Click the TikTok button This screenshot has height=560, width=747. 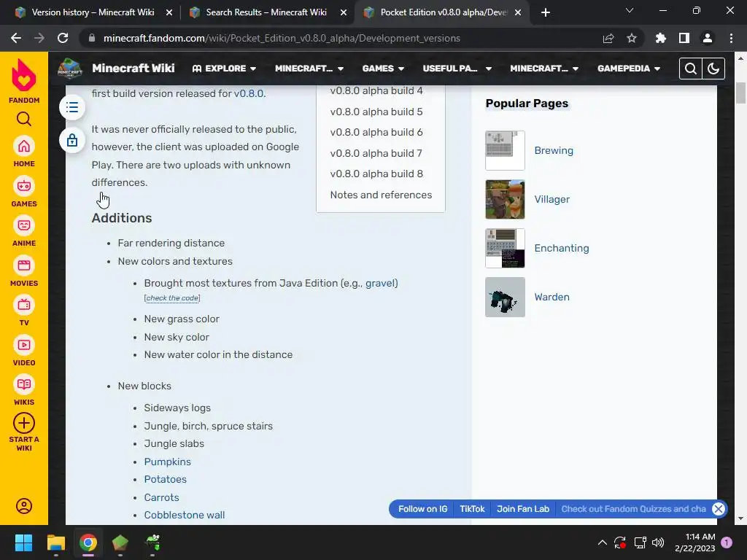pyautogui.click(x=472, y=508)
